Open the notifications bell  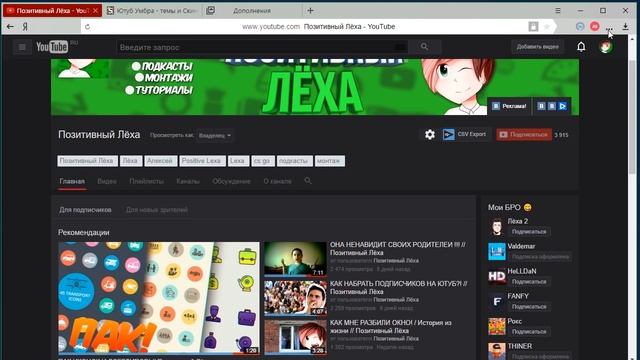coord(581,47)
